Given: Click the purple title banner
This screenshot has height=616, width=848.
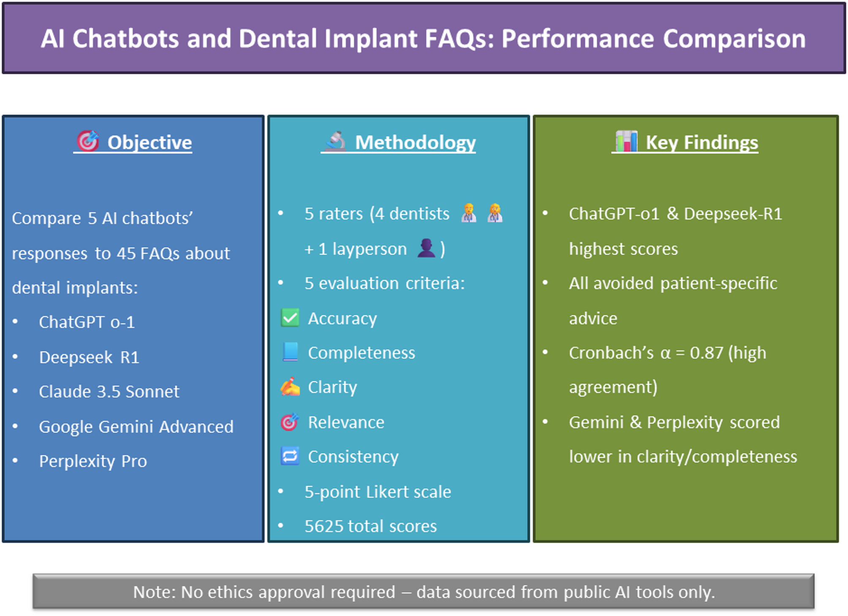Looking at the screenshot, I should tap(424, 38).
